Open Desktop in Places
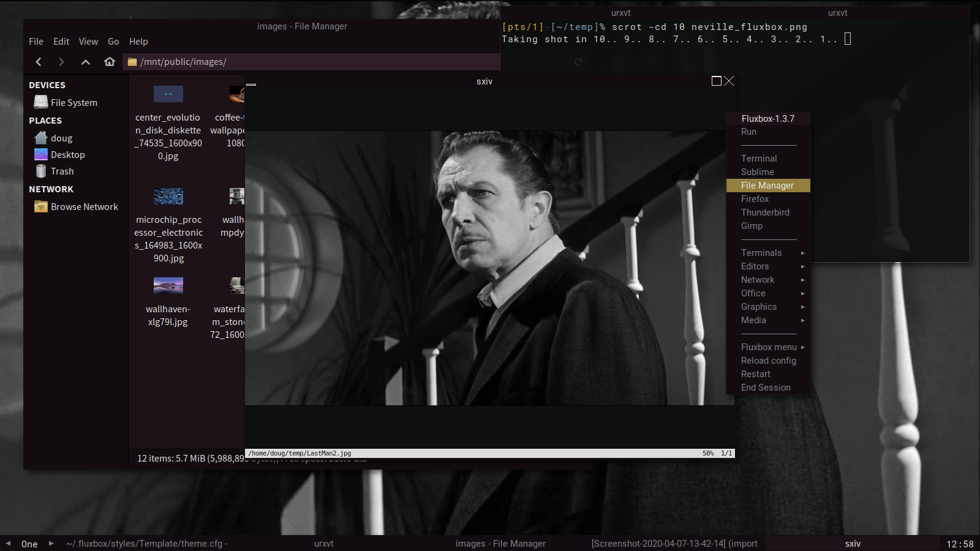This screenshot has height=551, width=980. [68, 155]
